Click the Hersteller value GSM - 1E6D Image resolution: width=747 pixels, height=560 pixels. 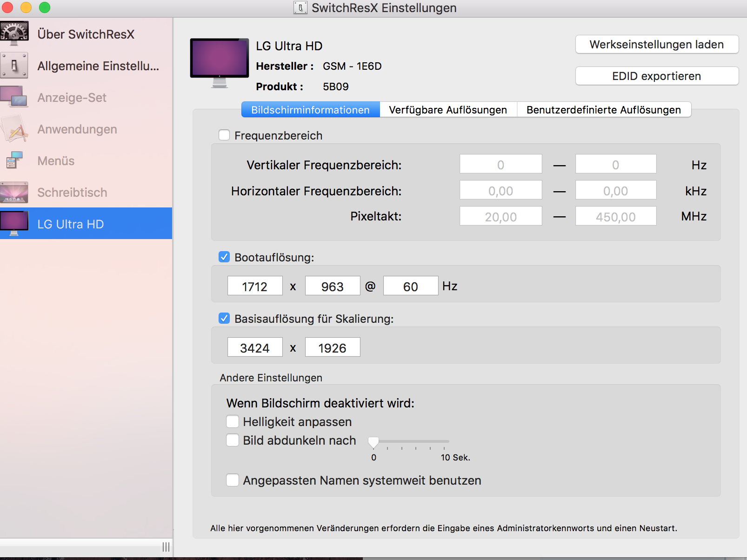352,66
